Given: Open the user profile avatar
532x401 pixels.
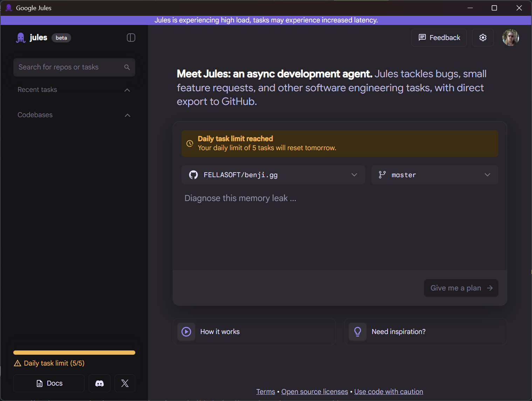Looking at the screenshot, I should [x=511, y=38].
